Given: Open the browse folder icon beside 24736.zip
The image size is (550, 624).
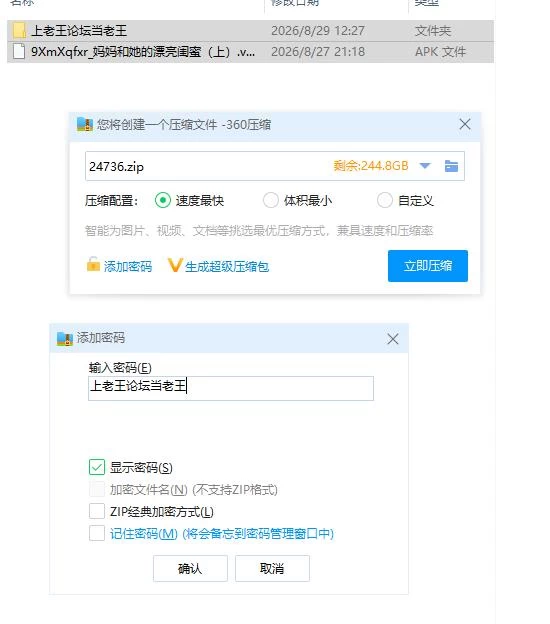Looking at the screenshot, I should coord(451,166).
